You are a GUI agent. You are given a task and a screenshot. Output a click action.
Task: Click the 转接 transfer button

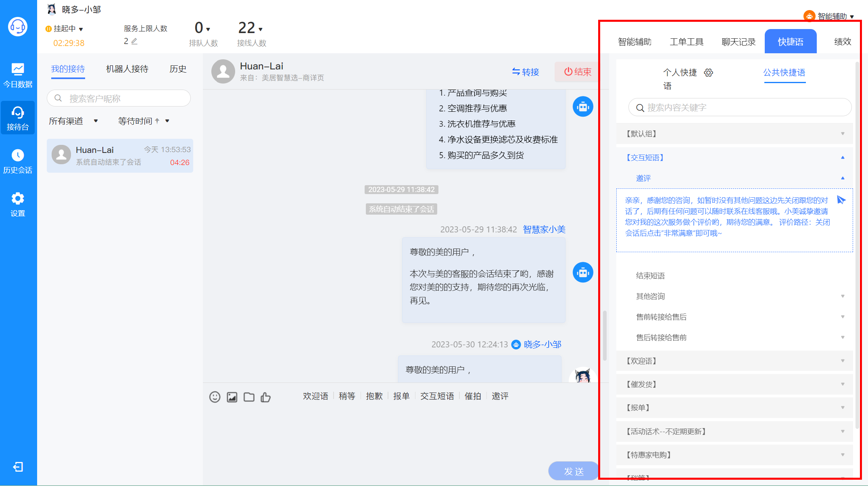click(x=526, y=72)
